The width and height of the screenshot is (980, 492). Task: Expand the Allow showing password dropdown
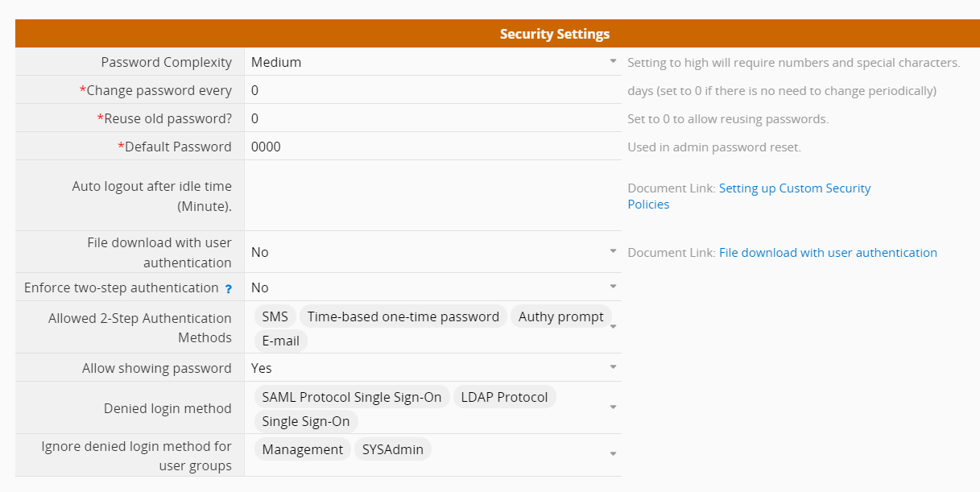[x=613, y=367]
